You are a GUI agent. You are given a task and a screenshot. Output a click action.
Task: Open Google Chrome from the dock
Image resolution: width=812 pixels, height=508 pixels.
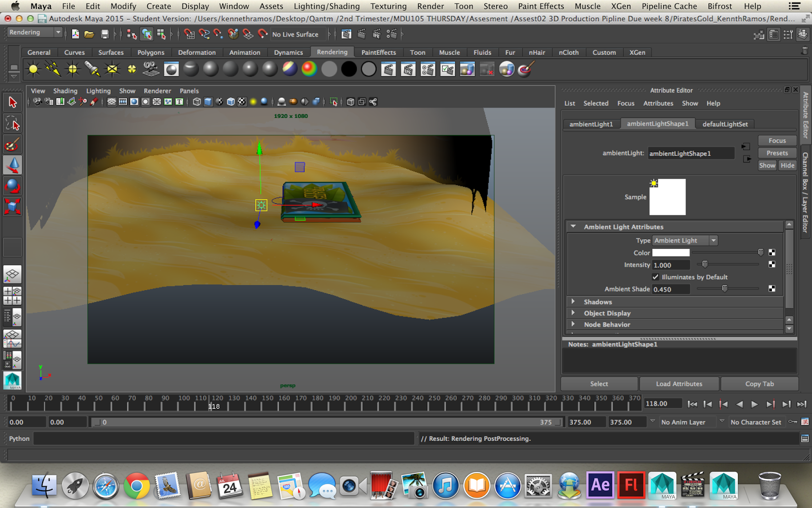pyautogui.click(x=137, y=486)
